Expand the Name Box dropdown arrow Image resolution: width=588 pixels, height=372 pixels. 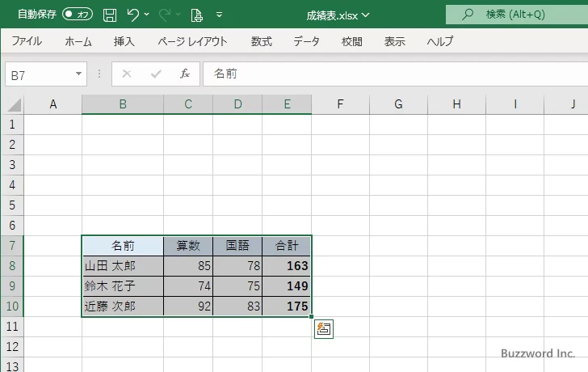point(79,74)
